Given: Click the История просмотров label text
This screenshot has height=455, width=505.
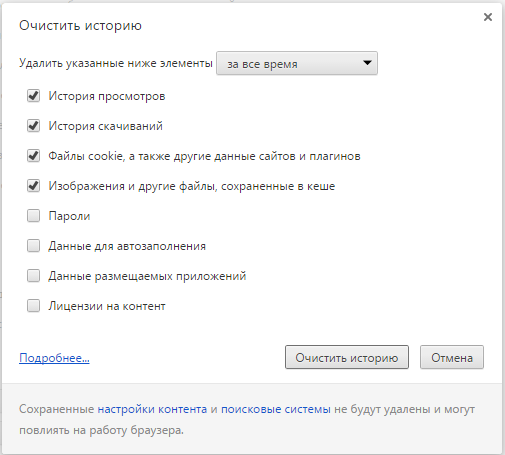Looking at the screenshot, I should tap(107, 96).
